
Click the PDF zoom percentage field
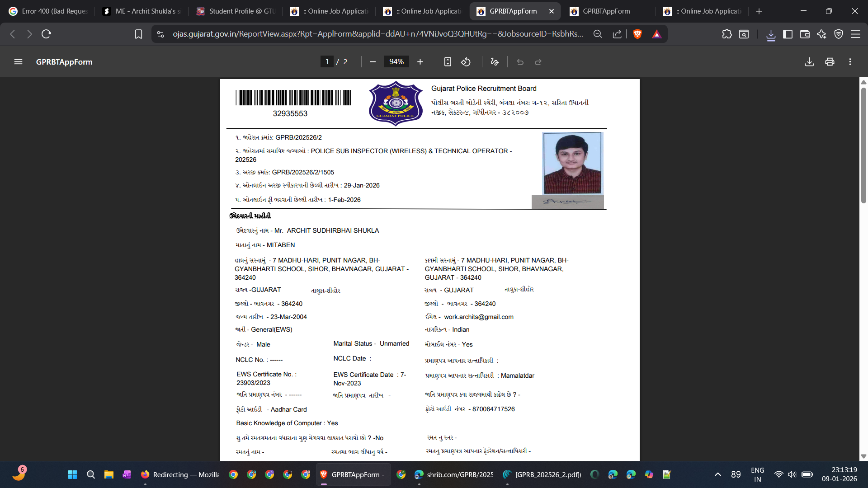coord(396,62)
